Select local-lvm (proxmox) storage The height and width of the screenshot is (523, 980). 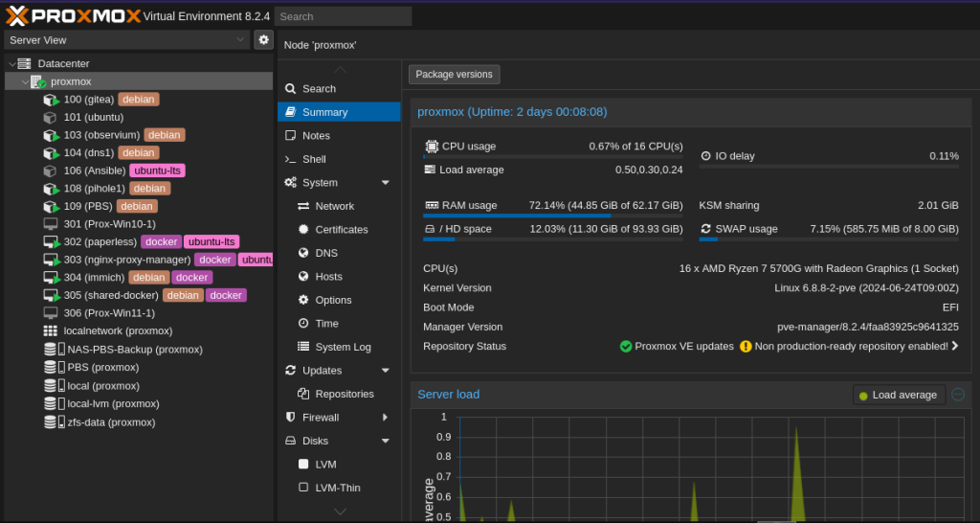click(x=139, y=404)
